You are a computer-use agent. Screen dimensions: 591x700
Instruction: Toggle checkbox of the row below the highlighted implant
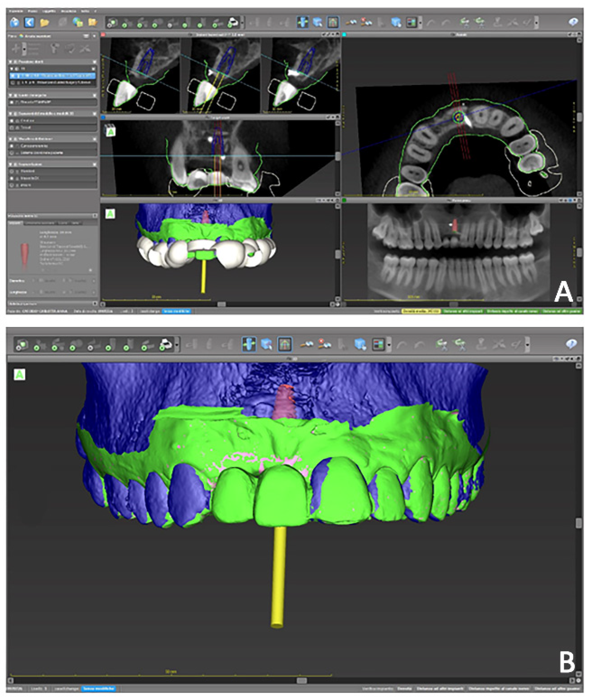pos(13,82)
